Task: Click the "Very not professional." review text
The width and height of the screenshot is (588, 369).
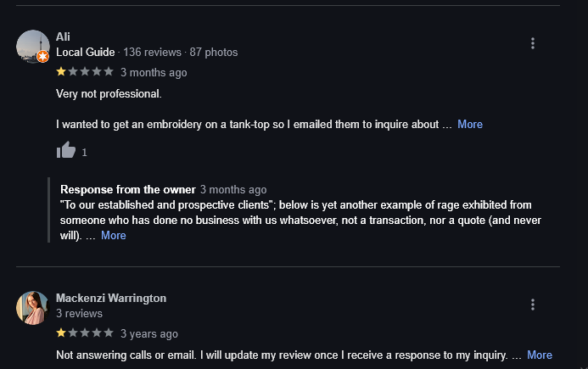Action: [109, 92]
